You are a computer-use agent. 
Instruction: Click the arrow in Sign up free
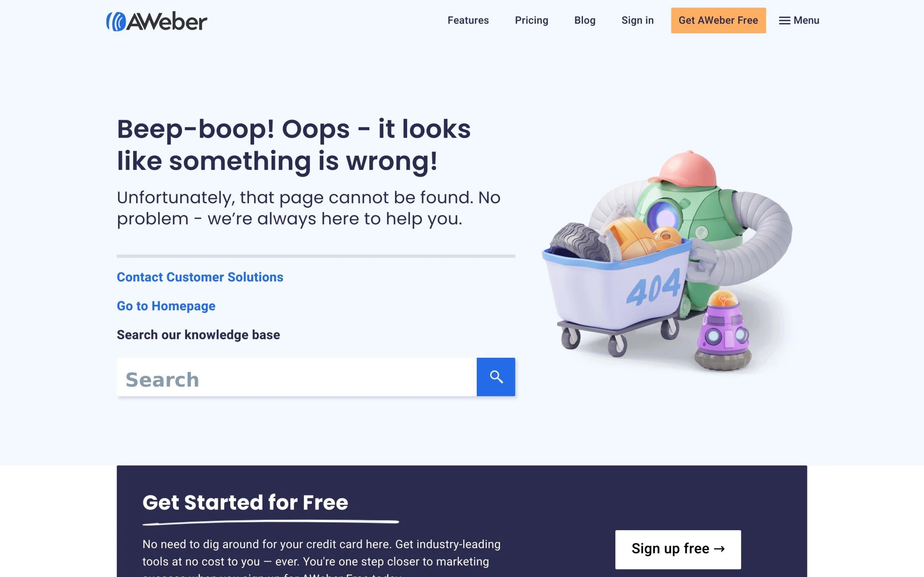(x=719, y=549)
